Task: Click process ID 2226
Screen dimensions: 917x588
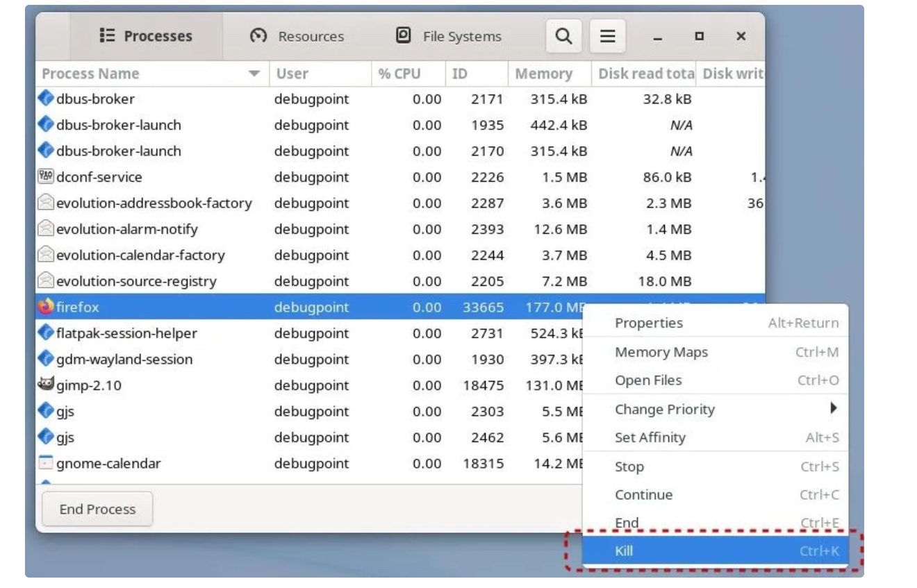Action: point(488,177)
